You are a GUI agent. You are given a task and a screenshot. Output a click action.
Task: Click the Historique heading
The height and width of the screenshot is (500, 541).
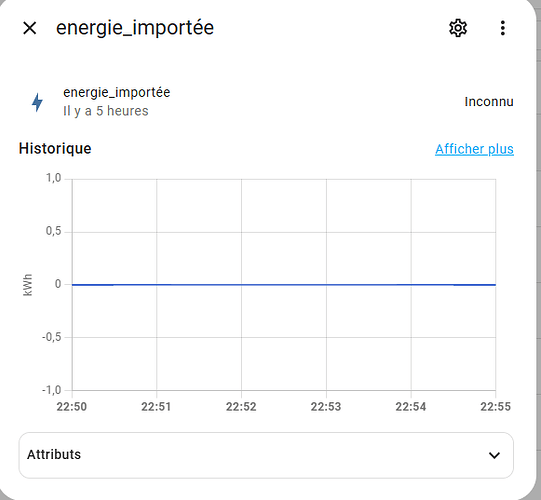[55, 149]
